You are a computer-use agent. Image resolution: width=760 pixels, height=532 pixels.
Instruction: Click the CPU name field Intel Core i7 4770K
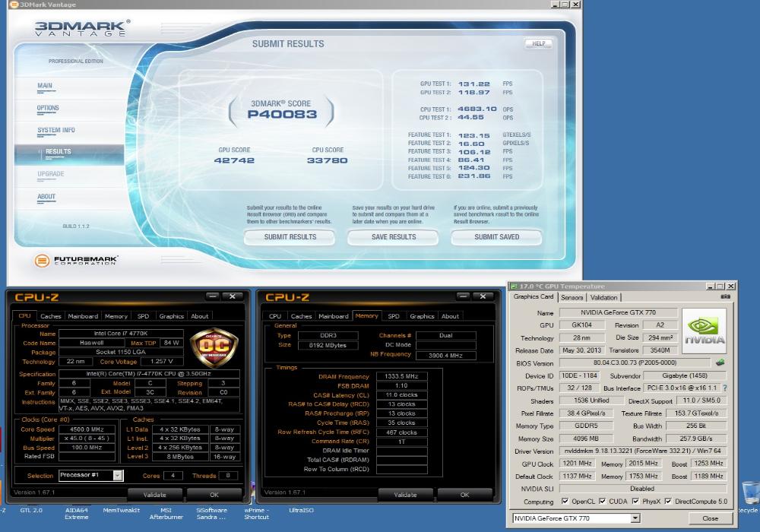(x=121, y=334)
